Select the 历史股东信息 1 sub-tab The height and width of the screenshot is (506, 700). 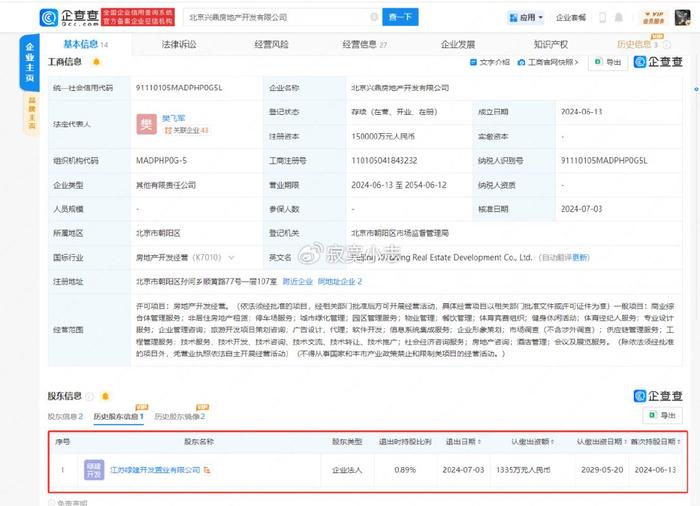coord(118,416)
